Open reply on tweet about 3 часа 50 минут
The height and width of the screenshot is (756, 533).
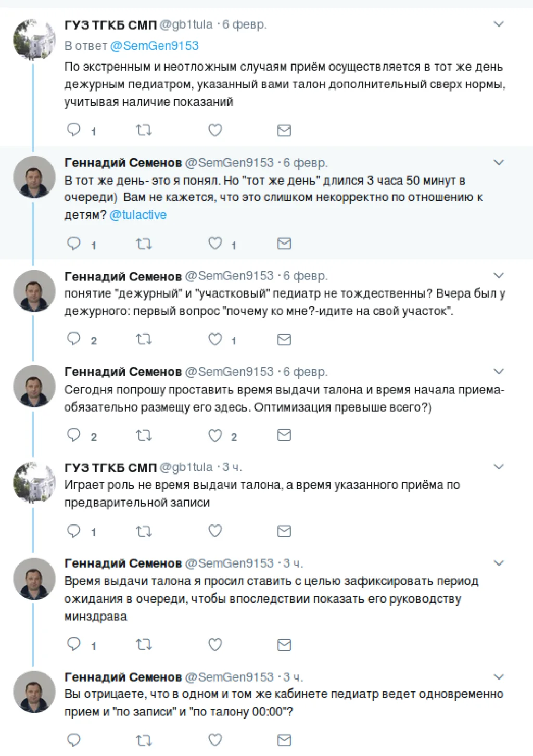(74, 244)
